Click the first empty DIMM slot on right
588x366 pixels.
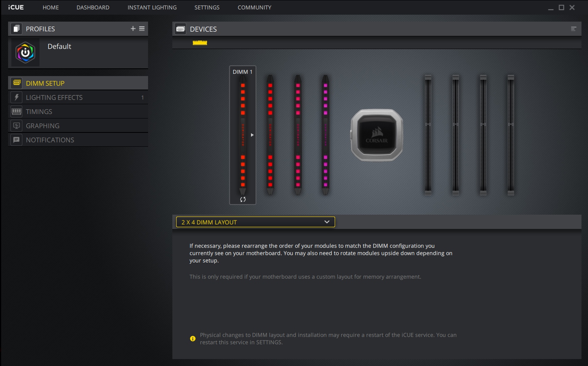428,135
